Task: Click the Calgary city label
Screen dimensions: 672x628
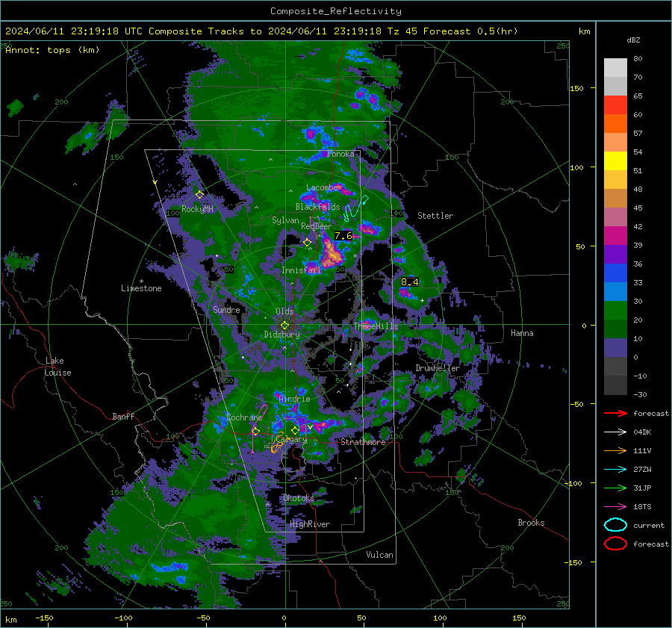Action: [291, 439]
